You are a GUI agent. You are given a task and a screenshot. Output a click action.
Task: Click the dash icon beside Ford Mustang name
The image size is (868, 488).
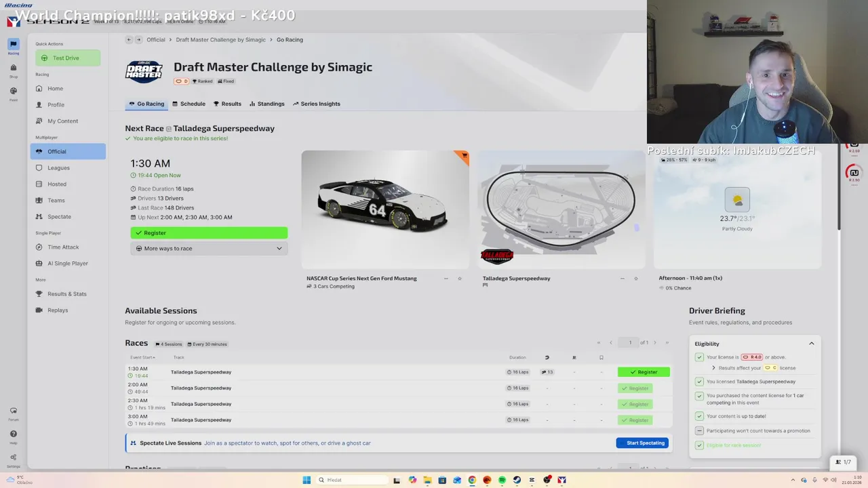coord(446,279)
